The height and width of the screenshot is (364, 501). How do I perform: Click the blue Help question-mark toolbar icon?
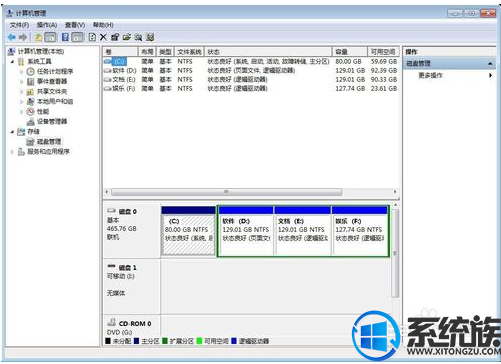[65, 37]
